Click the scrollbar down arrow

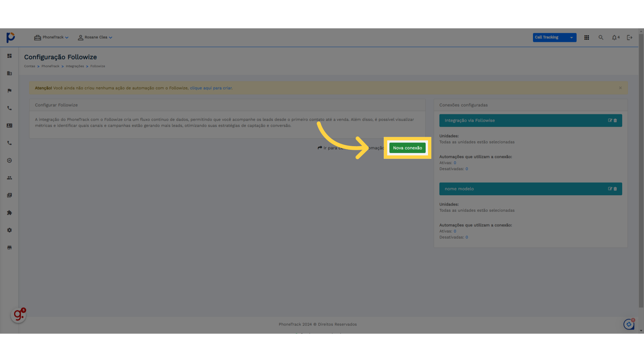pos(641,331)
